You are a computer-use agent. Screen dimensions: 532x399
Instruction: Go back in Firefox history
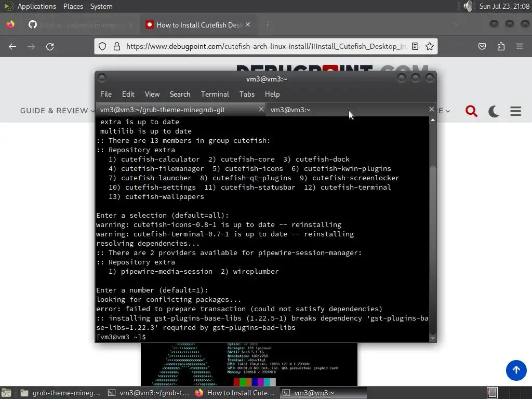pyautogui.click(x=12, y=46)
